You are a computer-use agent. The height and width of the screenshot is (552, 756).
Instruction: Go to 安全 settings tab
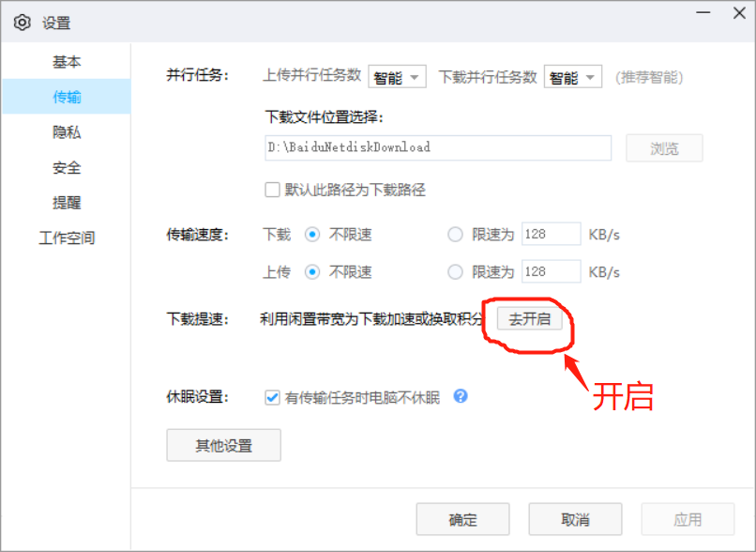pyautogui.click(x=67, y=168)
